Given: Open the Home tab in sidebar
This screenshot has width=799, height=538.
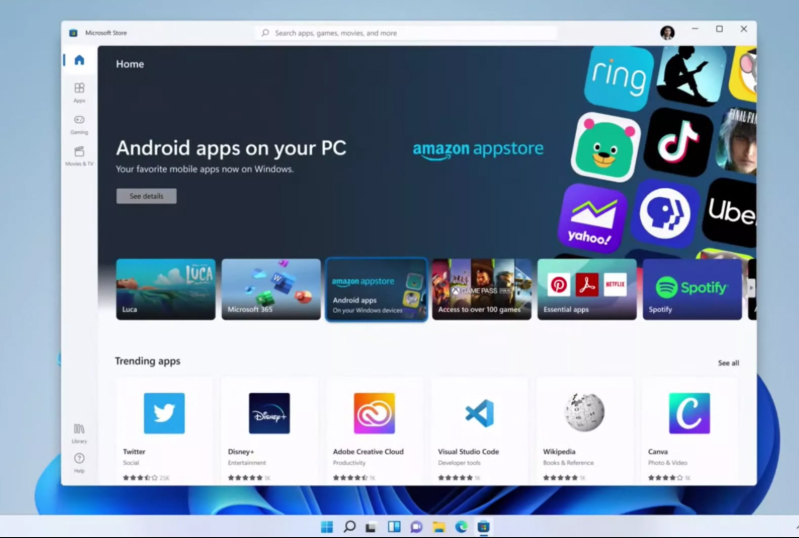Looking at the screenshot, I should coord(79,60).
